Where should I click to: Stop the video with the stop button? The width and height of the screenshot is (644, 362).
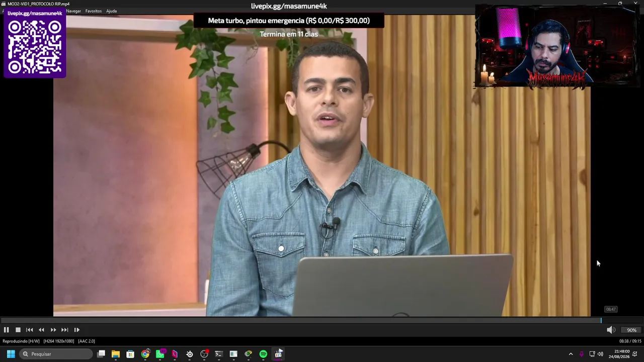pyautogui.click(x=18, y=330)
